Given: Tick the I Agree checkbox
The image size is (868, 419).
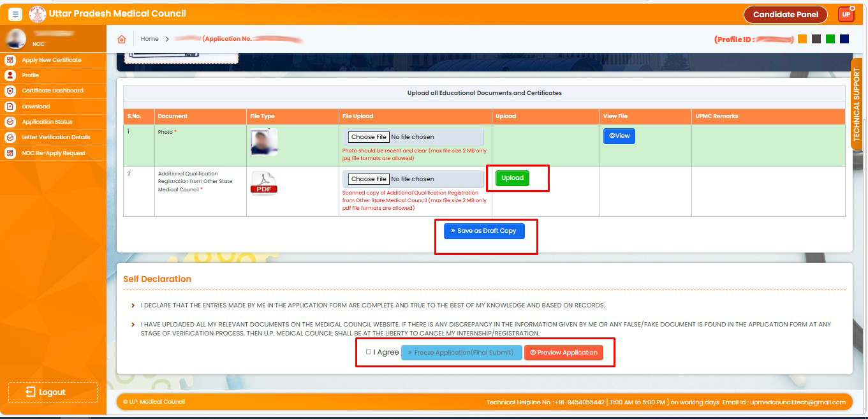Looking at the screenshot, I should click(x=369, y=351).
